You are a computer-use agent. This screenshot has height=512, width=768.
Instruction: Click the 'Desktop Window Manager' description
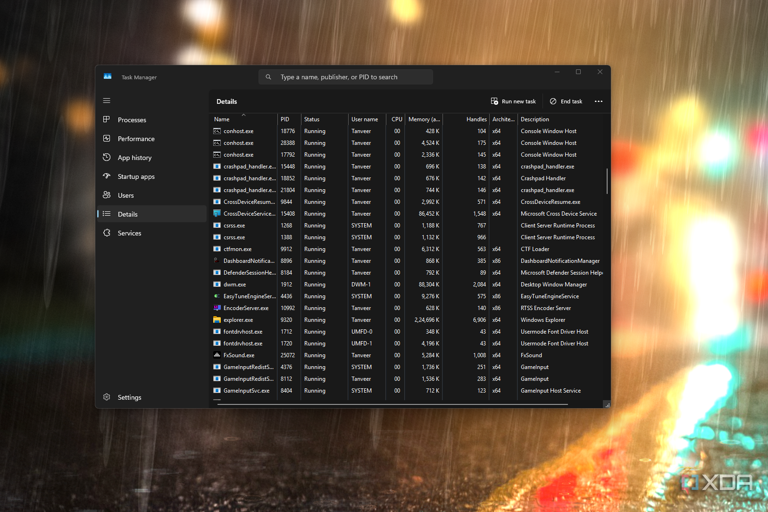pos(553,285)
